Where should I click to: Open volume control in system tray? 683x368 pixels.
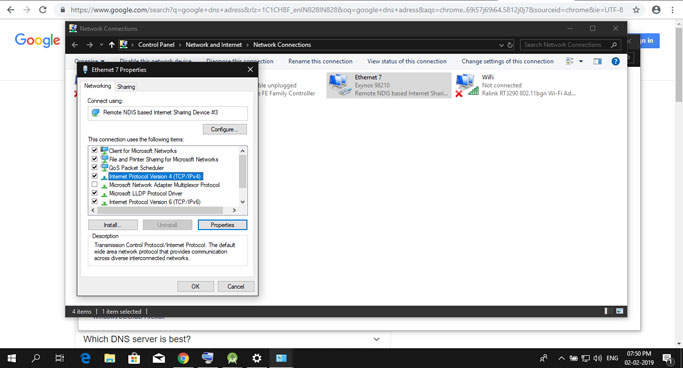598,358
